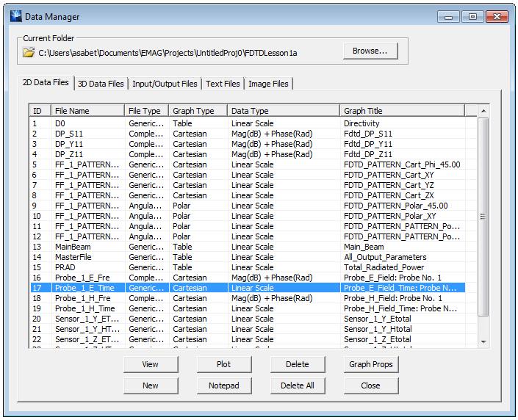Screen dimensions: 518x420
Task: Click the Data Manager title bar icon
Action: pos(15,16)
